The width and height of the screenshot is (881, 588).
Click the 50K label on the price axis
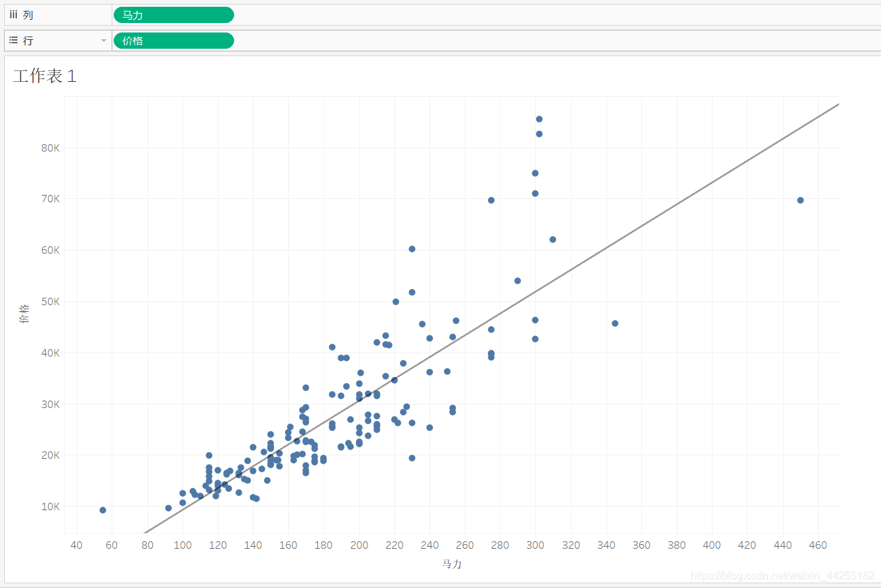(x=52, y=301)
